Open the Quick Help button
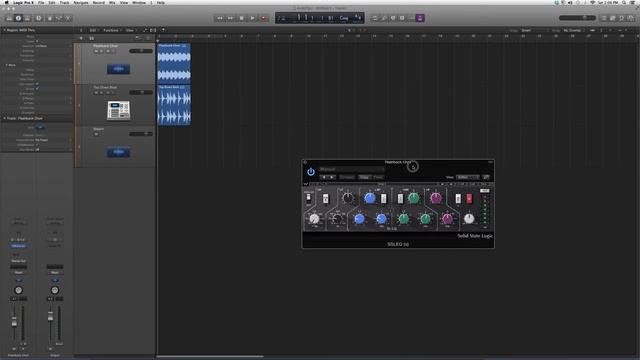Image resolution: width=640 pixels, height=360 pixels. click(39, 18)
